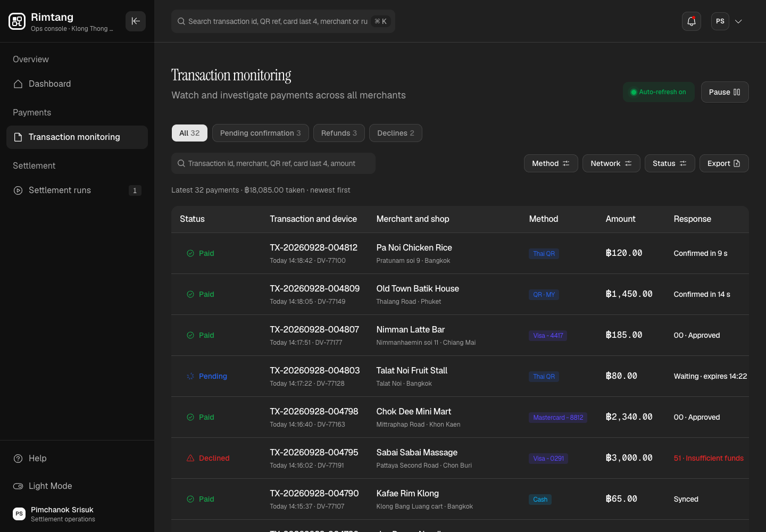Click the Pause icon in Pause button

pyautogui.click(x=737, y=92)
